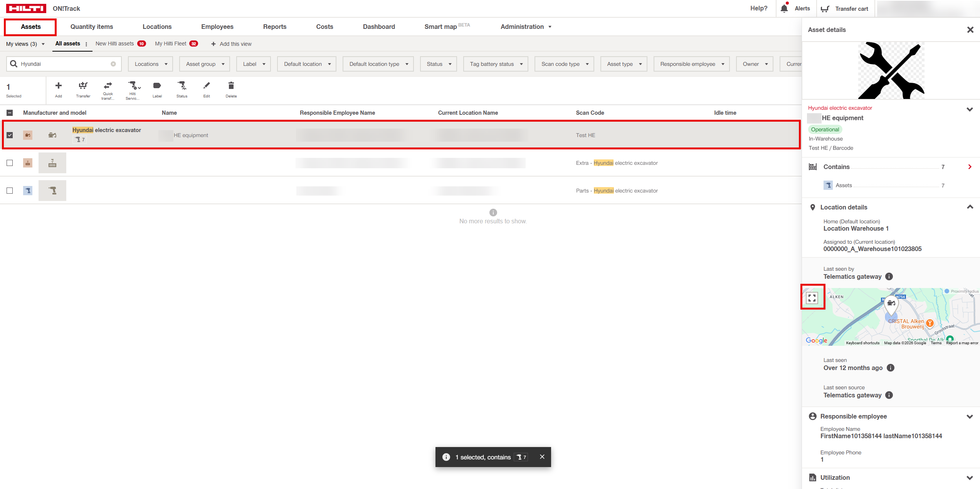Click the search magnifier icon

14,64
